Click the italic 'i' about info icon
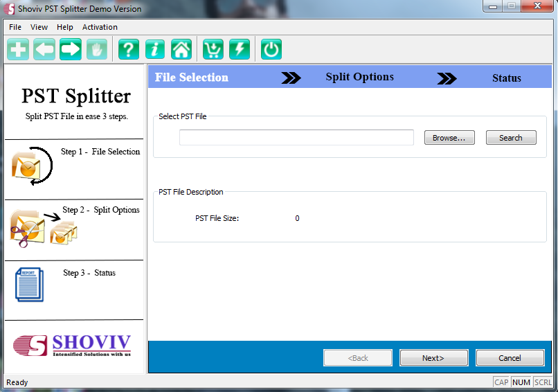Image resolution: width=558 pixels, height=392 pixels. click(155, 50)
